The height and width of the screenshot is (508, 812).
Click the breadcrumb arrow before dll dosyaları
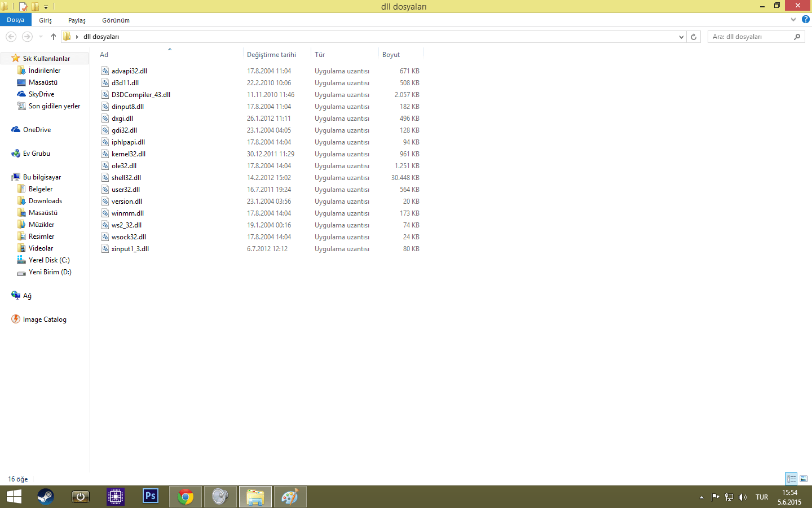[77, 37]
